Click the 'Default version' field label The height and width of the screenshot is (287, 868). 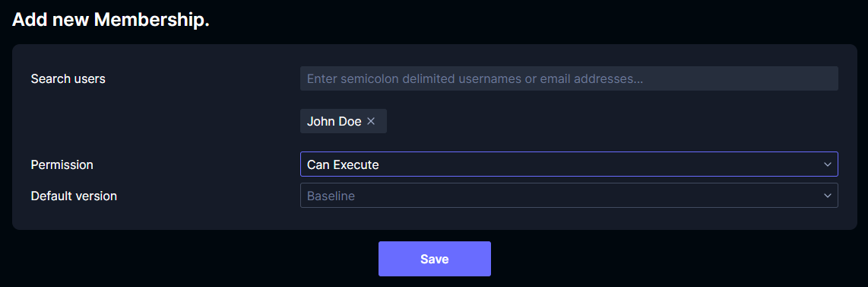tap(74, 196)
